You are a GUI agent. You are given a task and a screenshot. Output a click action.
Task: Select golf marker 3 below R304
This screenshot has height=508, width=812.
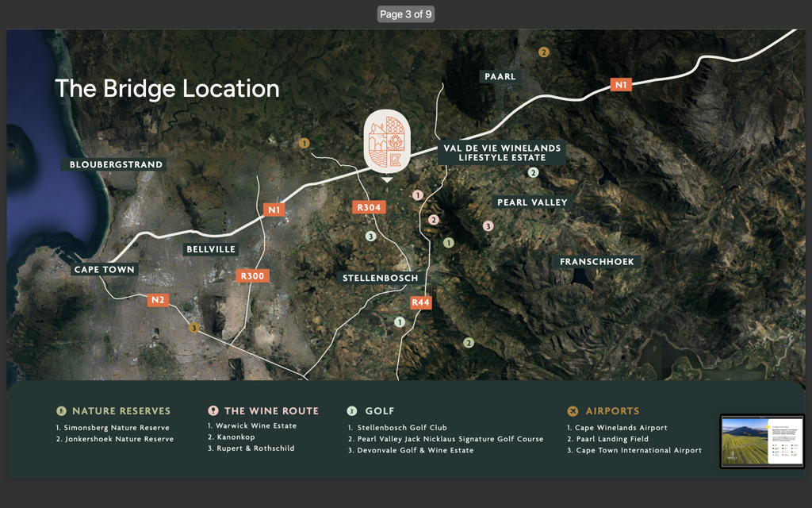pyautogui.click(x=370, y=237)
